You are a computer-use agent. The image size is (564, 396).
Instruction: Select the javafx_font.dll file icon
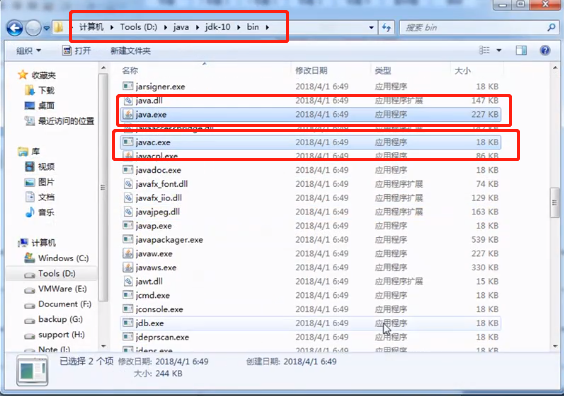(128, 184)
